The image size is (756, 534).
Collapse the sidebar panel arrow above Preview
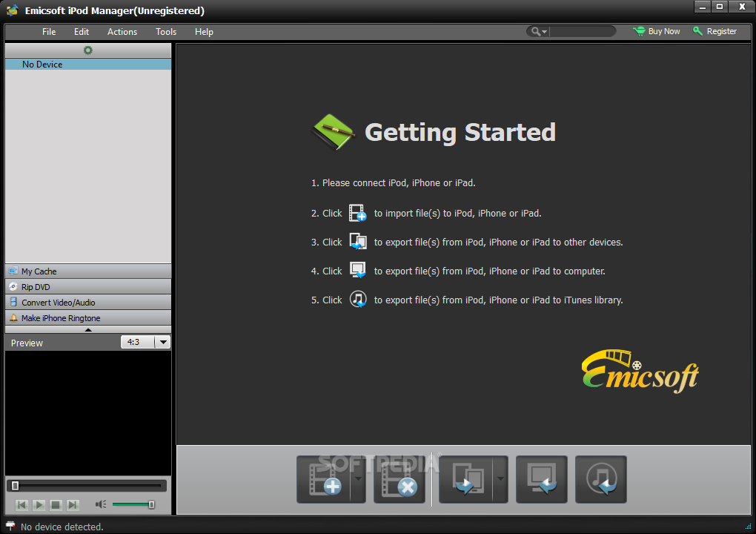click(x=88, y=329)
